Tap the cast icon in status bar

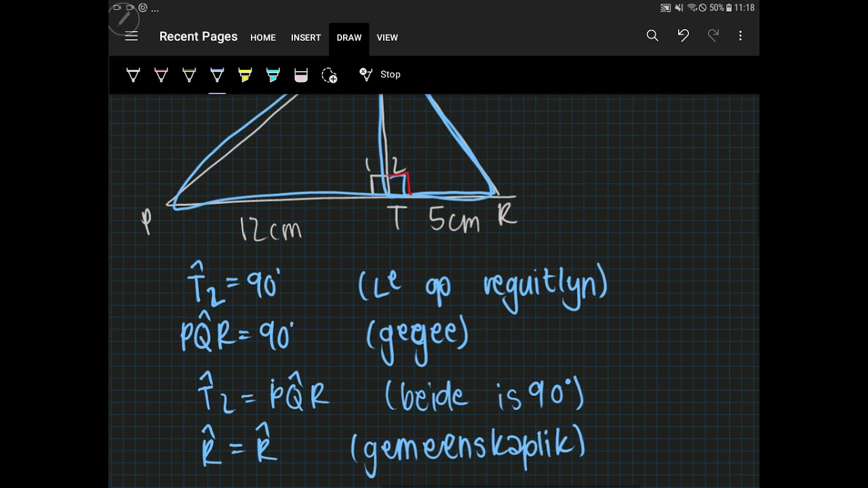(665, 8)
